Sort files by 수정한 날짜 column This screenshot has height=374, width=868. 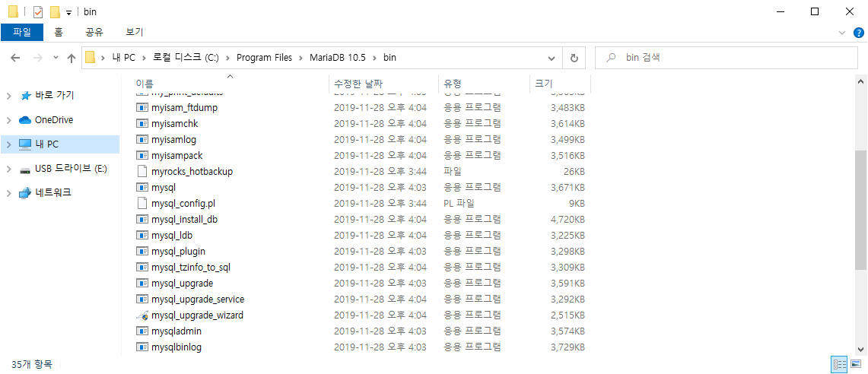(x=358, y=84)
